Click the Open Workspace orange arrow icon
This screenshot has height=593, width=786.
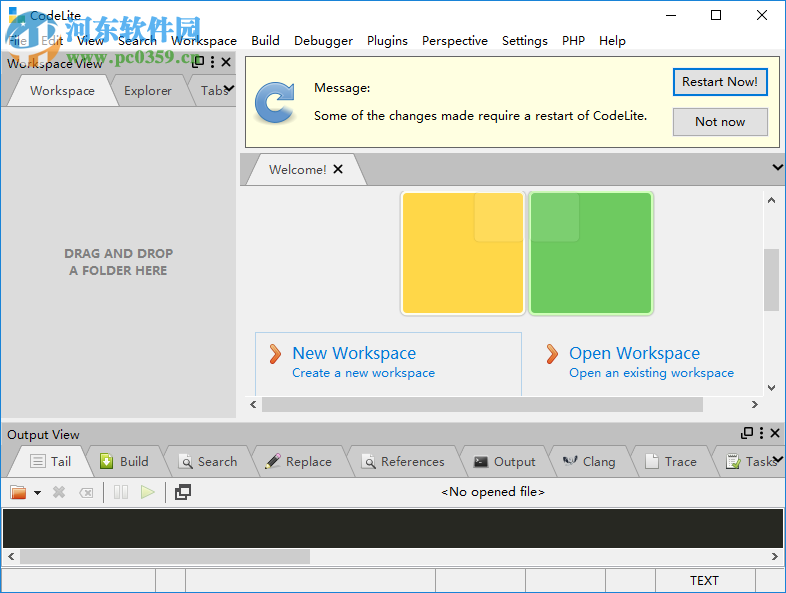coord(552,354)
